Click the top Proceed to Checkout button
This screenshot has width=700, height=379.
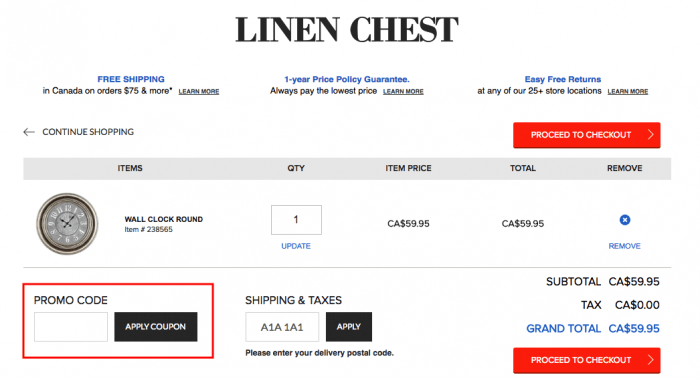587,135
